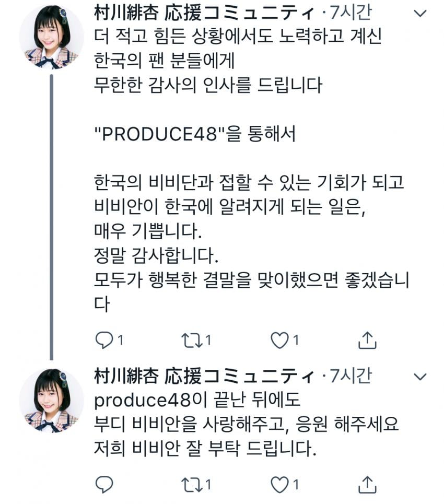Open 村川緋杏 応援コミュニティ profile from the second tweet's name
The width and height of the screenshot is (444, 504).
click(x=204, y=376)
